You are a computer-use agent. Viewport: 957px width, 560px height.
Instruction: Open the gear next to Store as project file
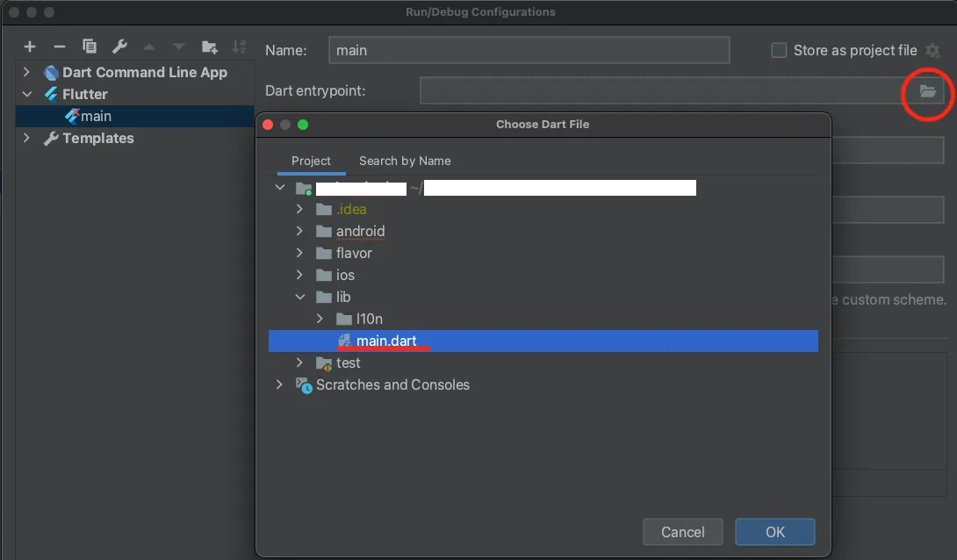[x=932, y=51]
